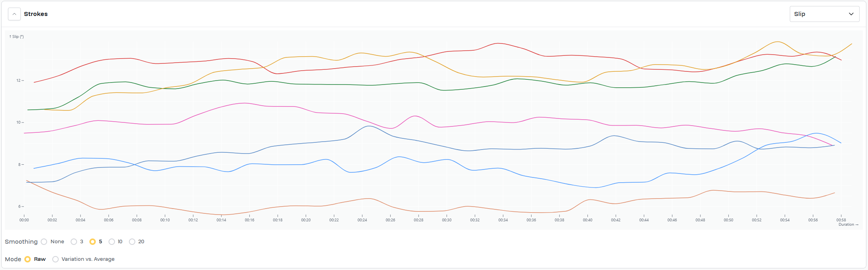This screenshot has height=270, width=868.
Task: Click the 00:44 tick on duration axis
Action: point(644,220)
